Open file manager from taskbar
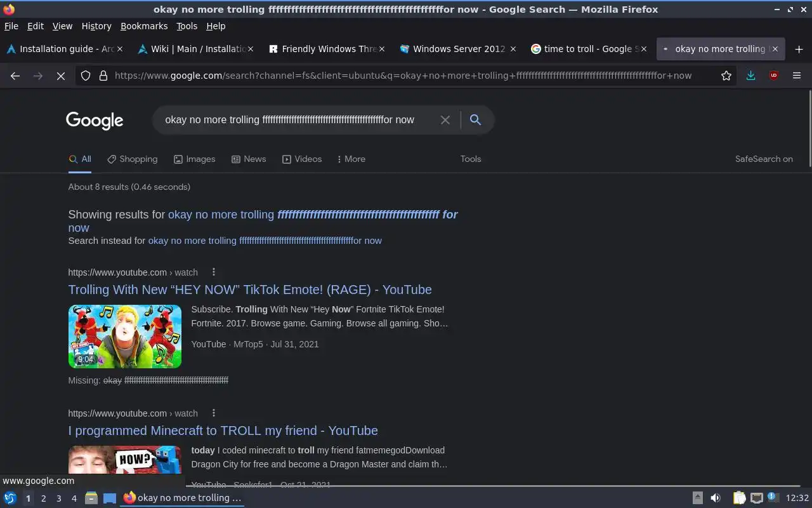This screenshot has height=508, width=812. coord(91,498)
